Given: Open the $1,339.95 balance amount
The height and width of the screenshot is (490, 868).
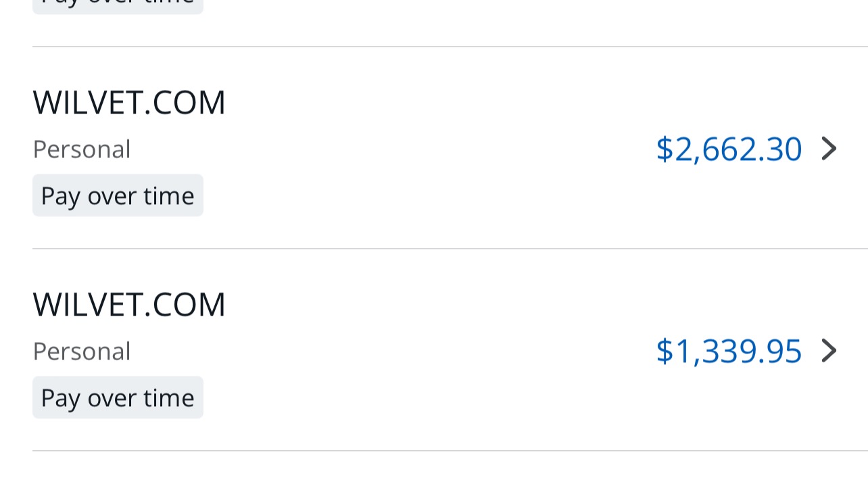Looking at the screenshot, I should pyautogui.click(x=729, y=351).
